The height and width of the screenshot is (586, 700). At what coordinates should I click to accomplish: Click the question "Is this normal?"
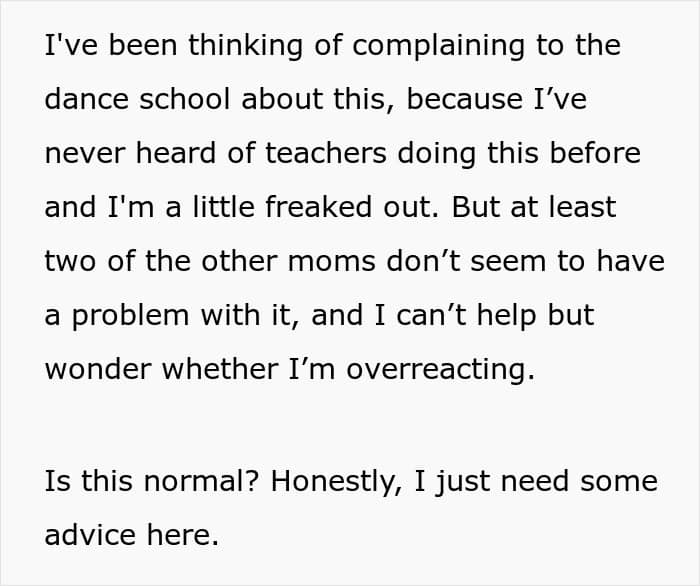coord(152,481)
